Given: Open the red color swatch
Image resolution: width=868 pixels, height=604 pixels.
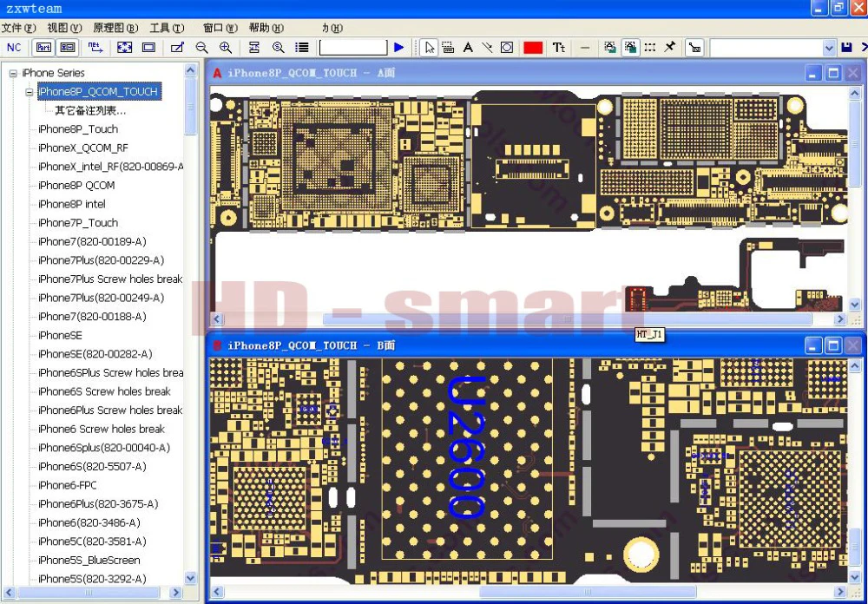Looking at the screenshot, I should [533, 48].
